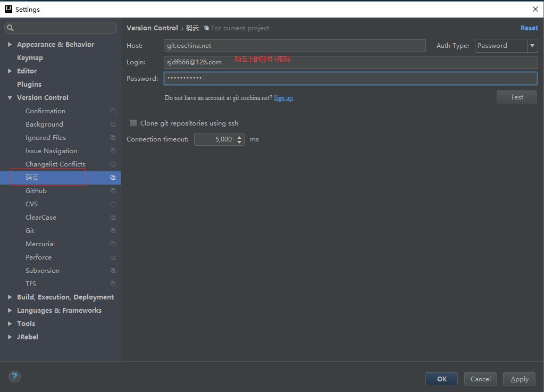
Task: Click the settings search box
Action: 61,28
